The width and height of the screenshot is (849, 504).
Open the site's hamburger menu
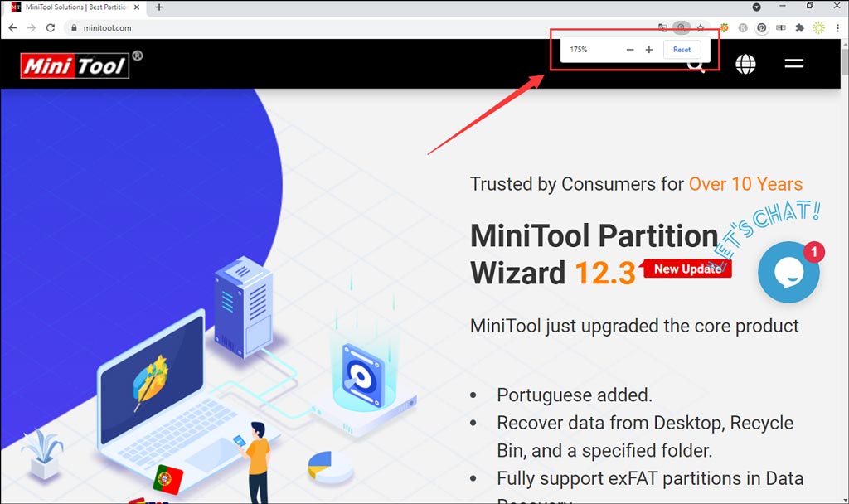point(793,63)
